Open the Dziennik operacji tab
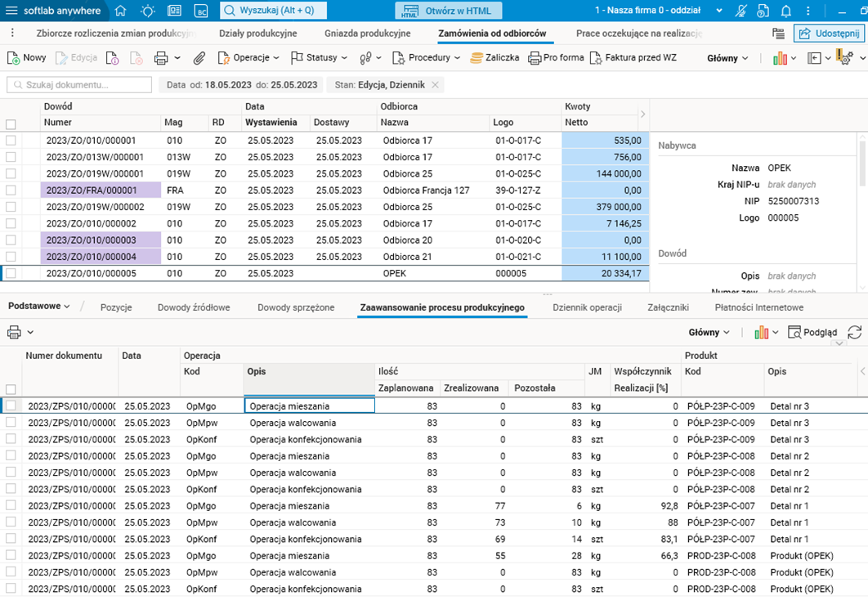 [x=587, y=307]
